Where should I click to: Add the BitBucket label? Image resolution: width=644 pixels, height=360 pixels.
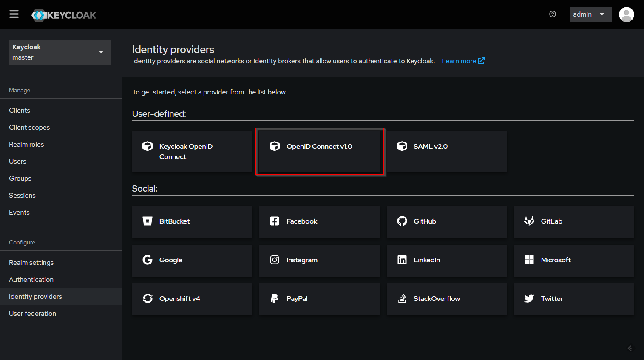[174, 221]
